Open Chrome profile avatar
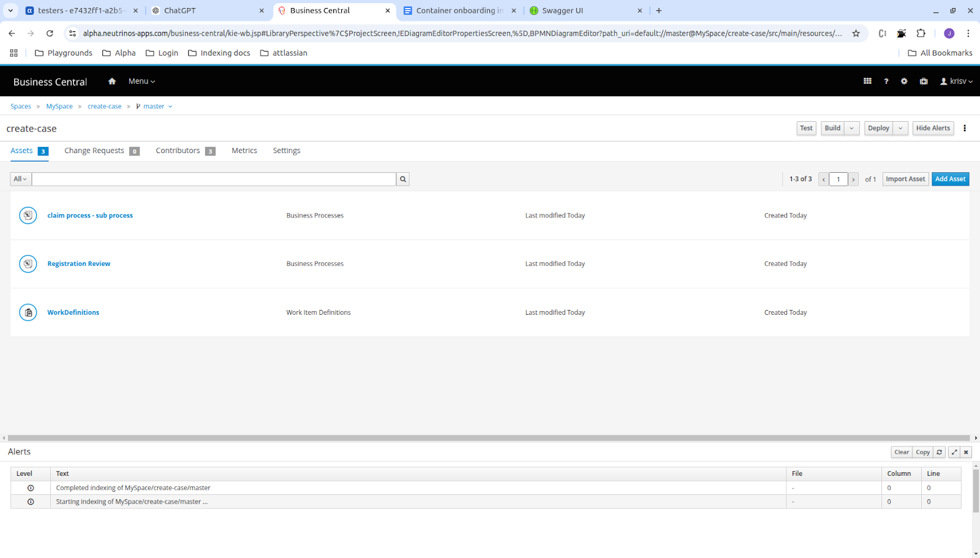980x558 pixels. click(949, 33)
